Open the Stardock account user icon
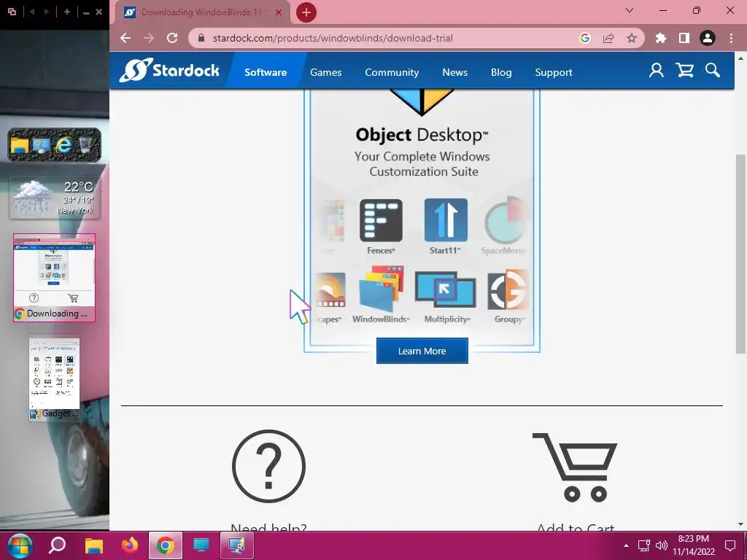The width and height of the screenshot is (747, 560). [x=656, y=71]
